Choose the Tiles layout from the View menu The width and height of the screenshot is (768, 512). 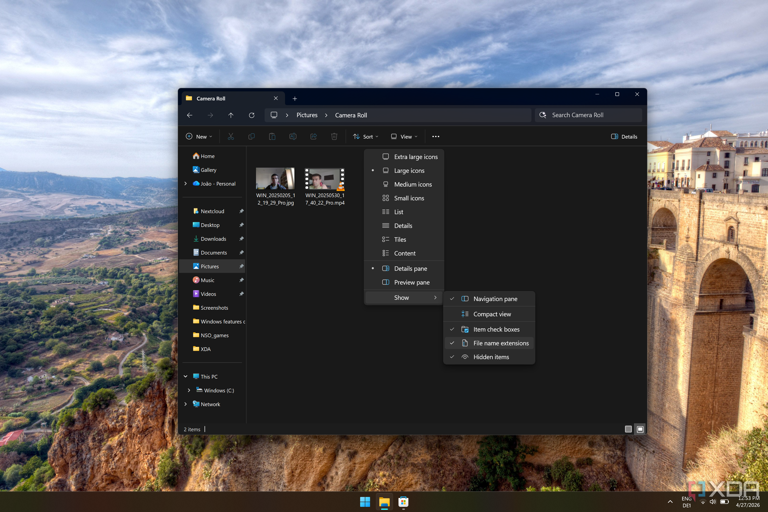tap(400, 240)
